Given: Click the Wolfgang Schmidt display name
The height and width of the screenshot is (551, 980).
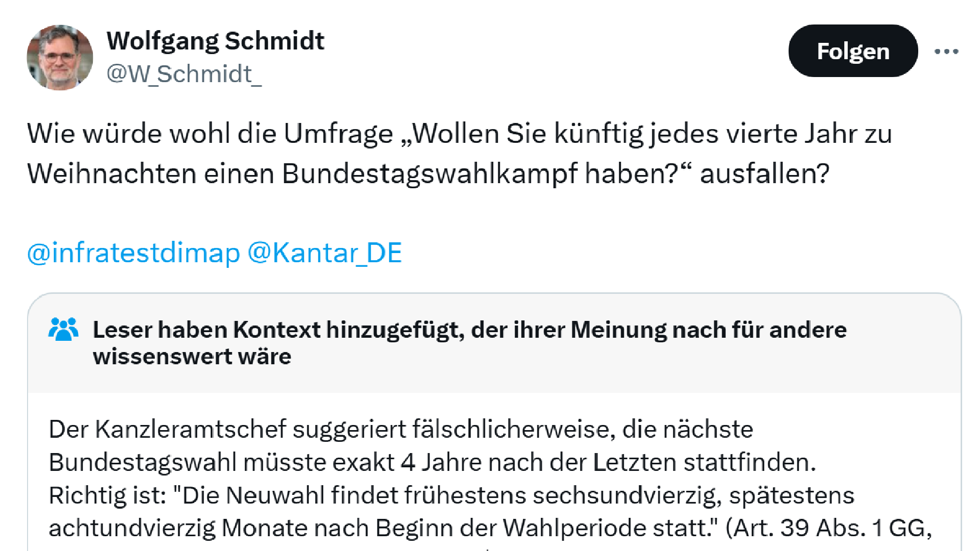Looking at the screenshot, I should [215, 41].
